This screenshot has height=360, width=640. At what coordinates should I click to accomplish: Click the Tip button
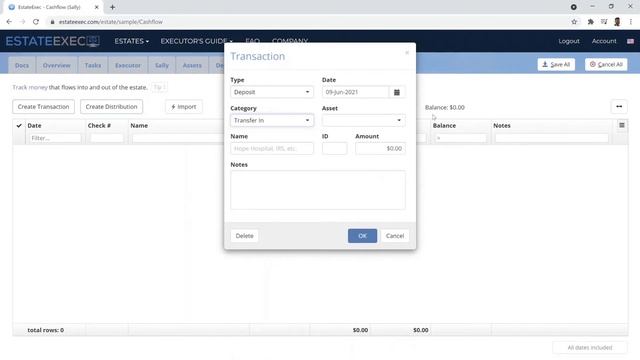(x=159, y=87)
